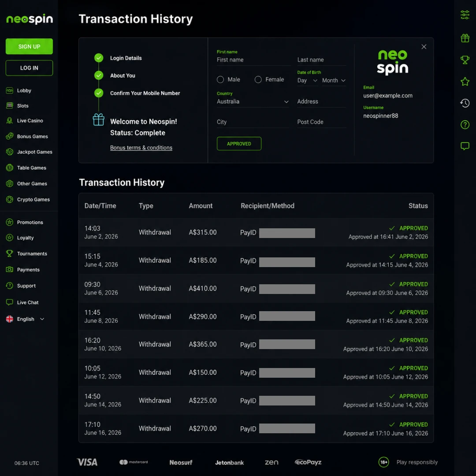Image resolution: width=476 pixels, height=476 pixels.
Task: Click the A$410.00 withdrawal amount
Action: pyautogui.click(x=203, y=288)
